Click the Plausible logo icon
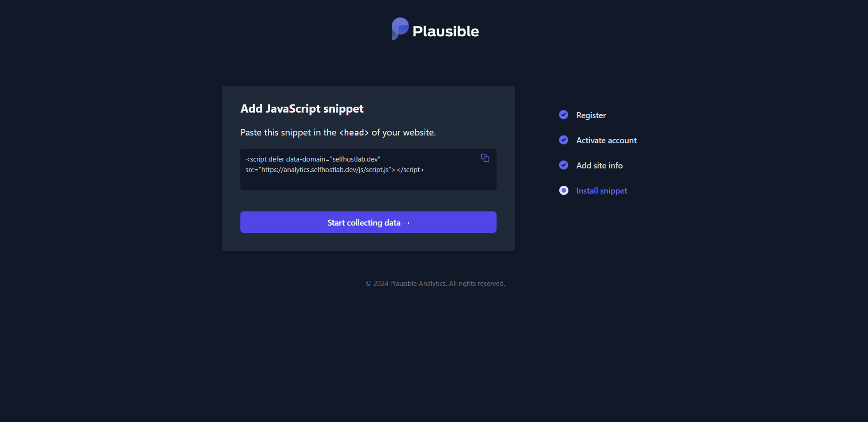 click(400, 29)
